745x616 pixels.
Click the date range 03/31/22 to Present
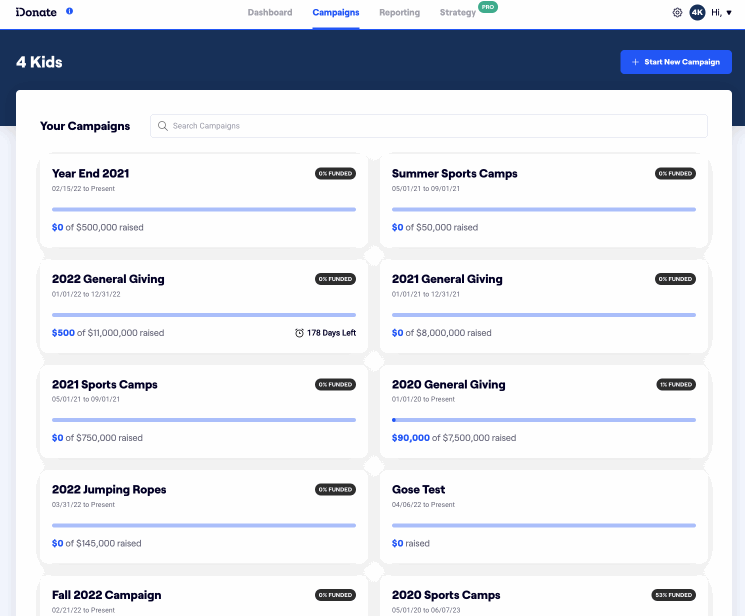click(83, 505)
